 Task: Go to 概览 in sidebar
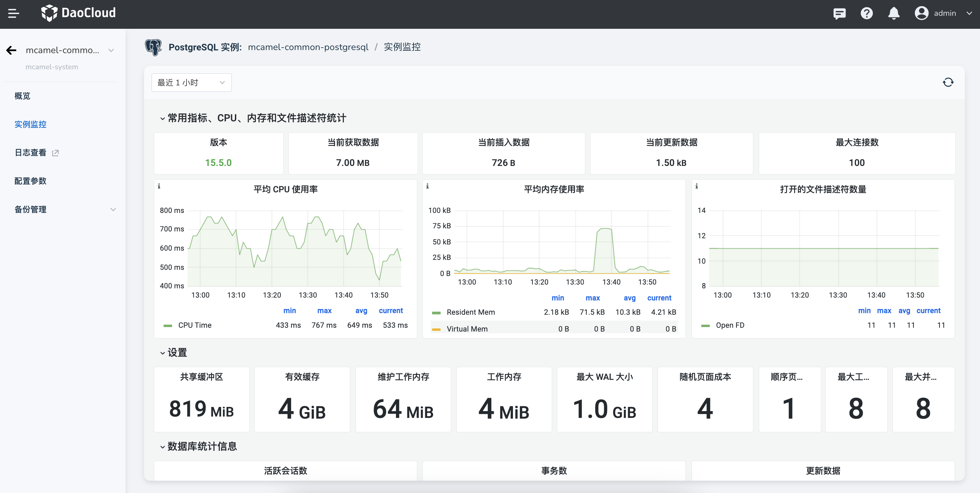click(22, 96)
